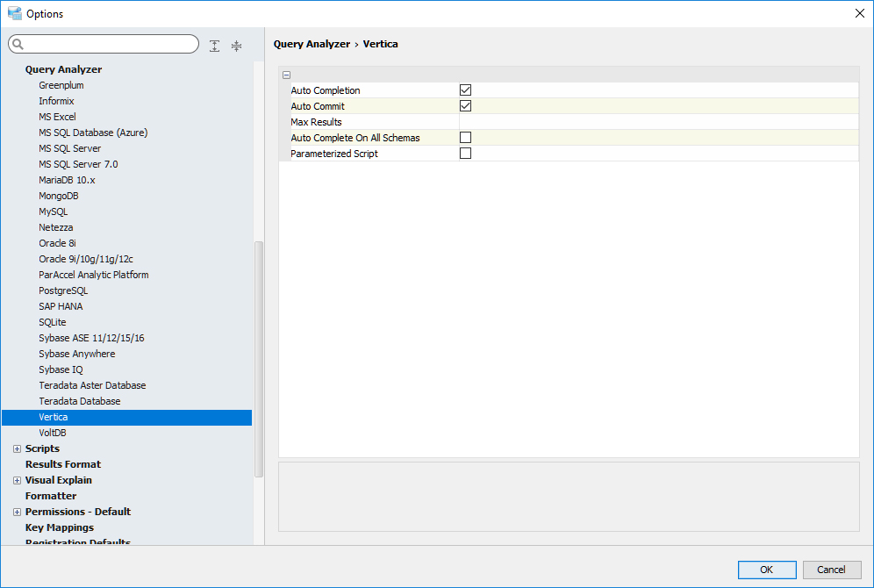Collapse the properties grid section
Image resolution: width=874 pixels, height=588 pixels.
287,75
